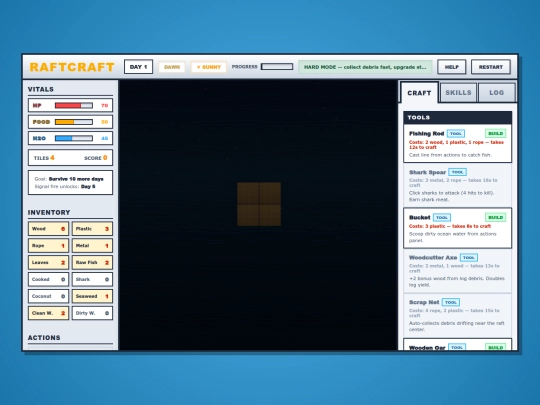Screen dimensions: 540x405
Task: Click the ACTIONS heading
Action: pos(44,338)
